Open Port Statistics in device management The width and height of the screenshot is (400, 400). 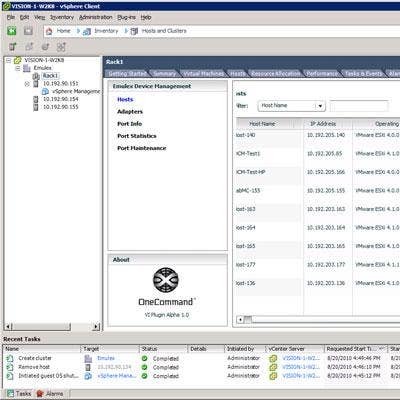(137, 136)
